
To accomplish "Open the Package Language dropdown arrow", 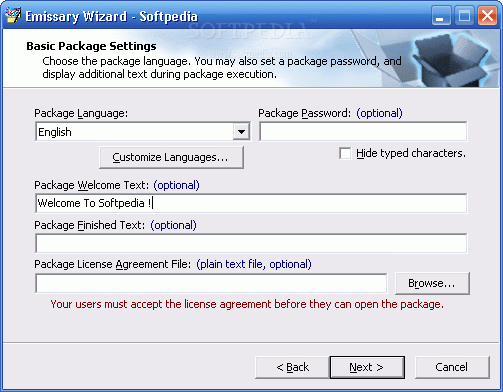I will [x=241, y=132].
